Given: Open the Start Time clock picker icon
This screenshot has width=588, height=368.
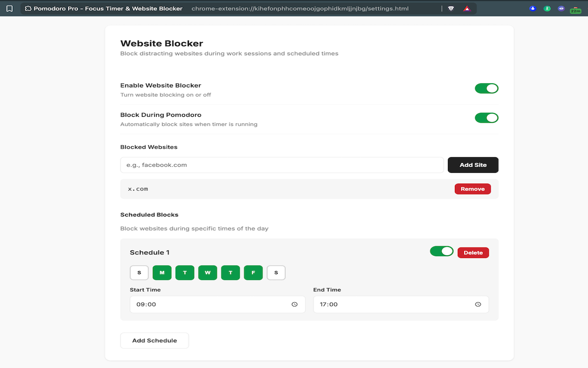Looking at the screenshot, I should click(294, 304).
